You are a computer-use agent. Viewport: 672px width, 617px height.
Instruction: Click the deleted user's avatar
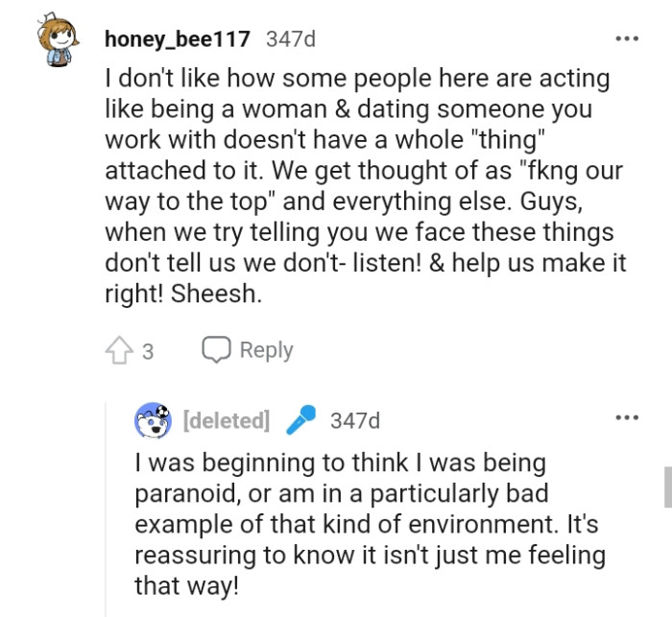(153, 419)
